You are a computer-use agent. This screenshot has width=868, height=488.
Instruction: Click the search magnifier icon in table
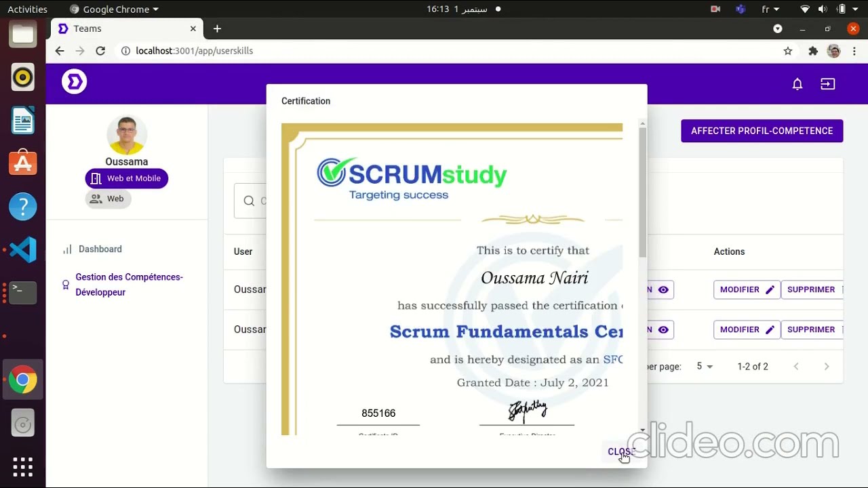coord(249,201)
